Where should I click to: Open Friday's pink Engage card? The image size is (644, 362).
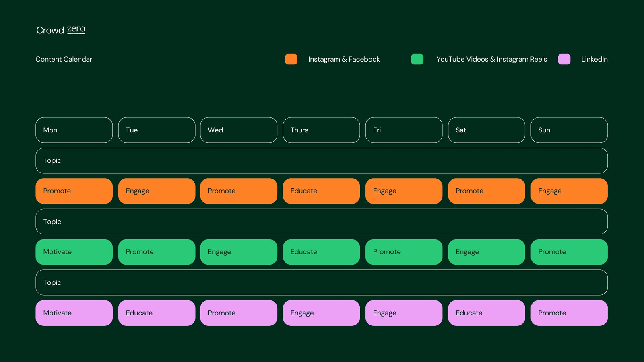click(x=404, y=313)
